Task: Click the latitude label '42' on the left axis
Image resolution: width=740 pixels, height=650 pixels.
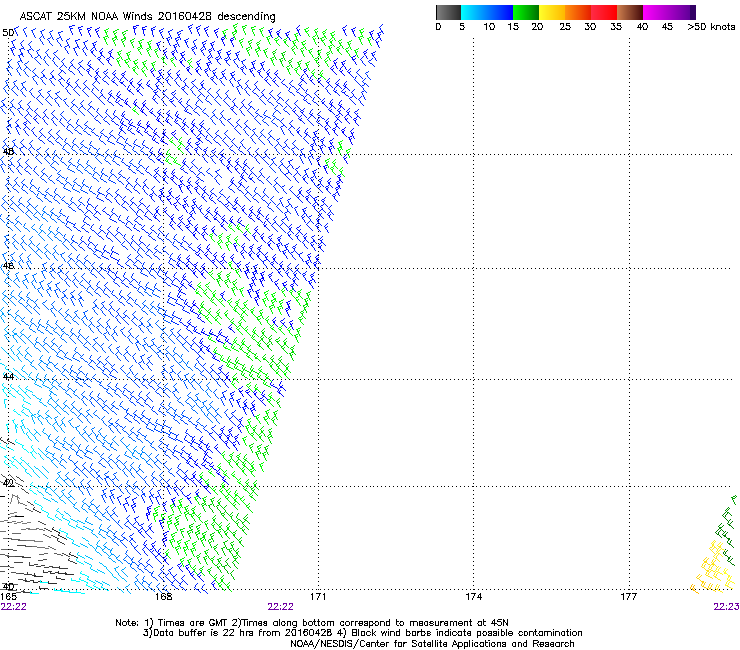Action: pyautogui.click(x=8, y=483)
